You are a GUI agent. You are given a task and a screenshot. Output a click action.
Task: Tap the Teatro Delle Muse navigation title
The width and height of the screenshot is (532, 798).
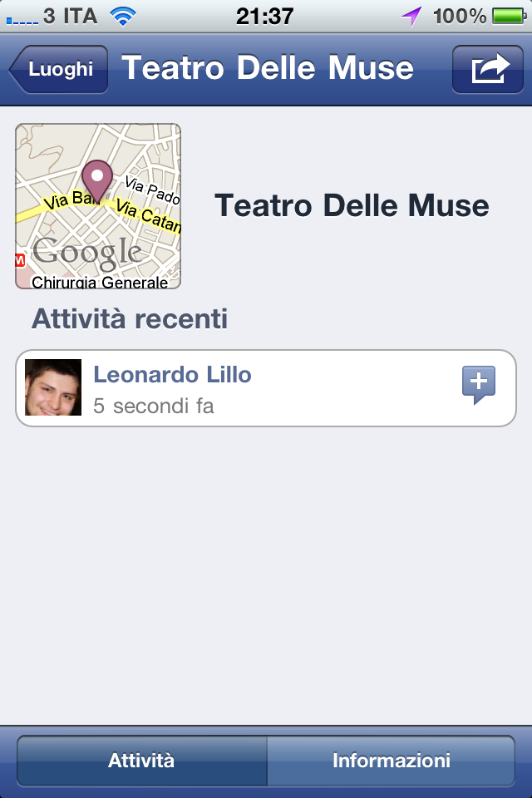tap(268, 67)
